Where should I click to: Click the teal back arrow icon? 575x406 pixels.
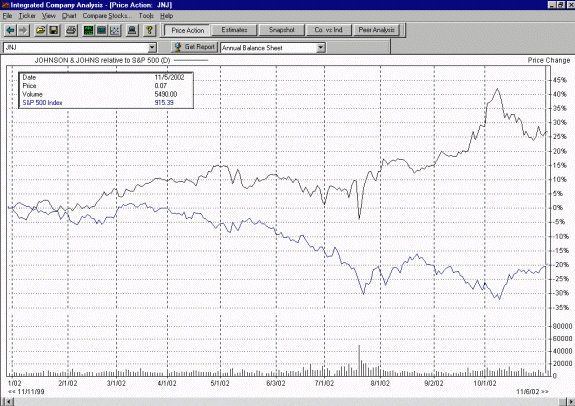10,30
